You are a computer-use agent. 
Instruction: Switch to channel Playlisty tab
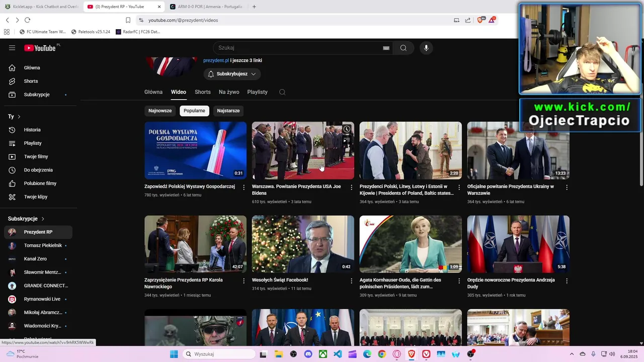[x=258, y=92]
